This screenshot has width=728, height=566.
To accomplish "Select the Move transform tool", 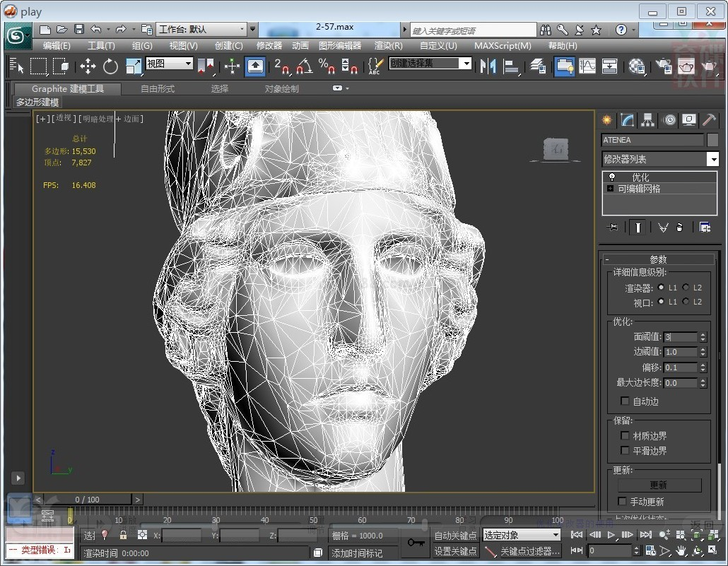I will point(88,66).
